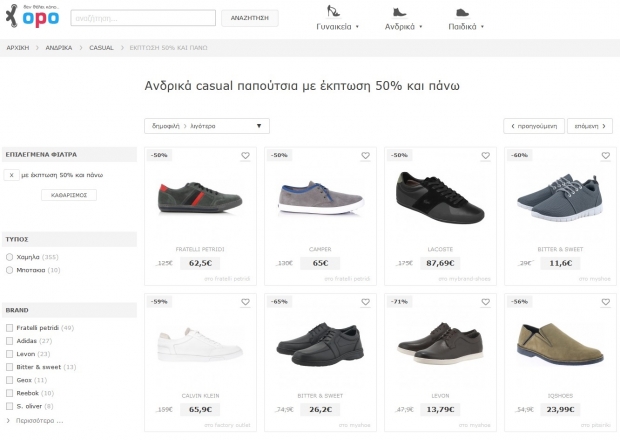Open the brown Levon lace-up shoe image

(440, 343)
